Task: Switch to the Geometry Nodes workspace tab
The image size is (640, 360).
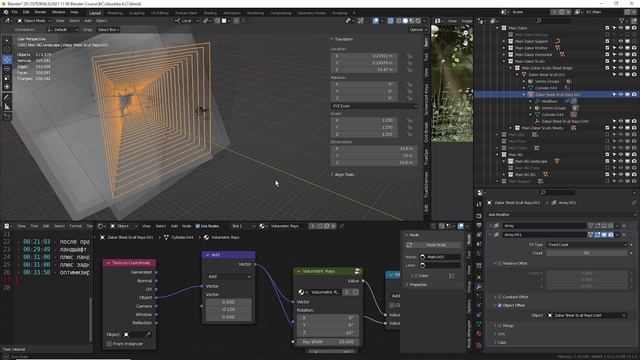Action: click(x=311, y=13)
